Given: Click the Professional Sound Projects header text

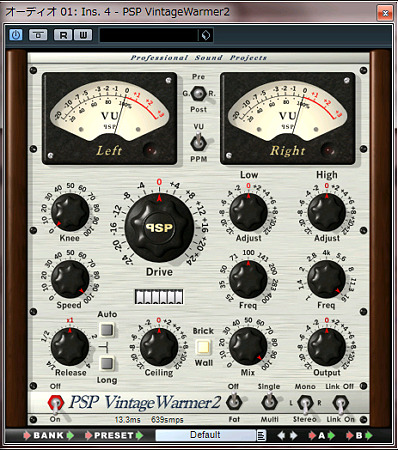Looking at the screenshot, I should (x=198, y=58).
